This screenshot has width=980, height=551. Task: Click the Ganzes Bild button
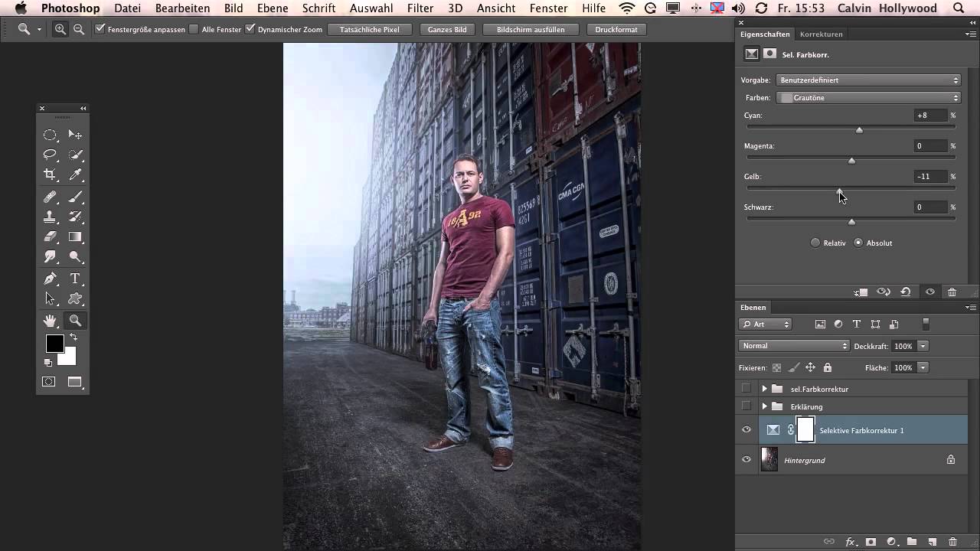(448, 30)
